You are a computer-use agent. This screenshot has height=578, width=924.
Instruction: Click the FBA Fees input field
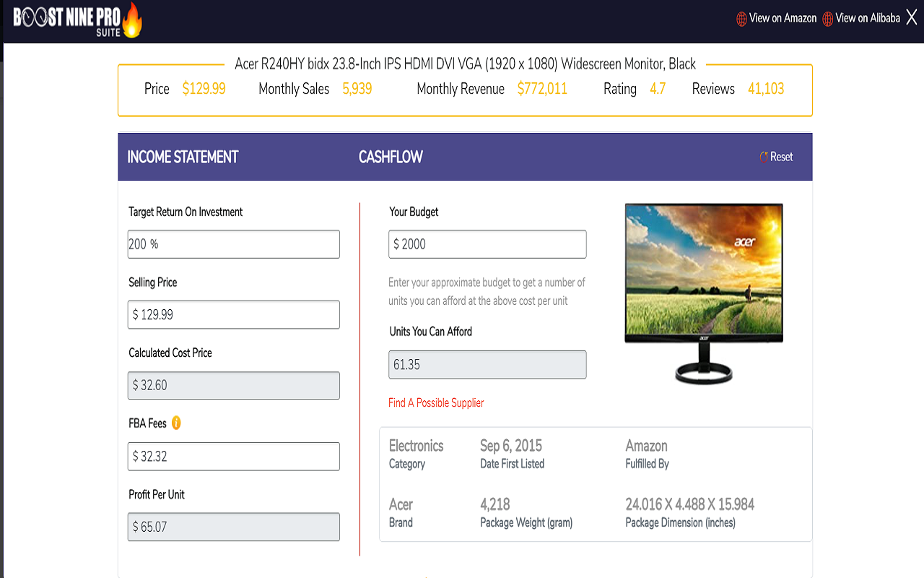233,457
